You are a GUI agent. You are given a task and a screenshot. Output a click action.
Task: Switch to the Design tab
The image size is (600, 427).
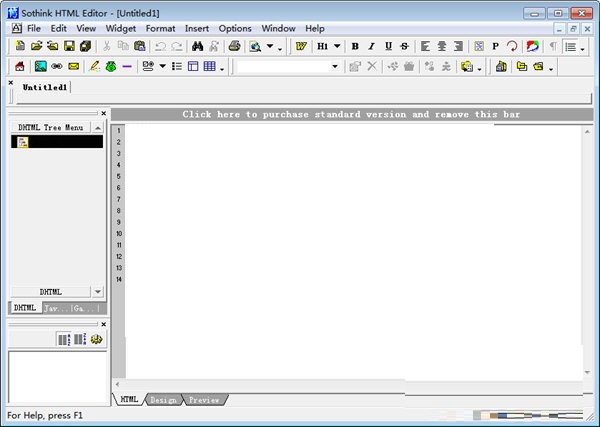[x=163, y=400]
